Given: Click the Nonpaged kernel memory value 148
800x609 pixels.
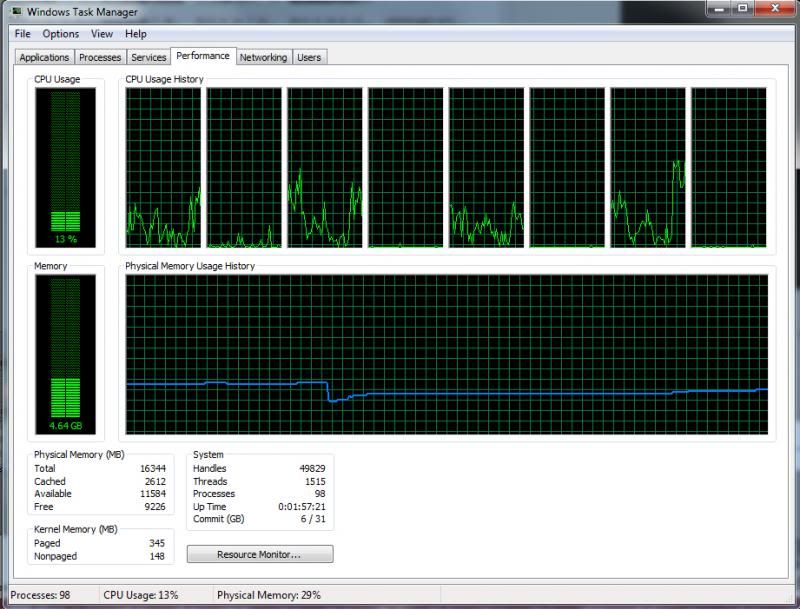Looking at the screenshot, I should pos(157,556).
